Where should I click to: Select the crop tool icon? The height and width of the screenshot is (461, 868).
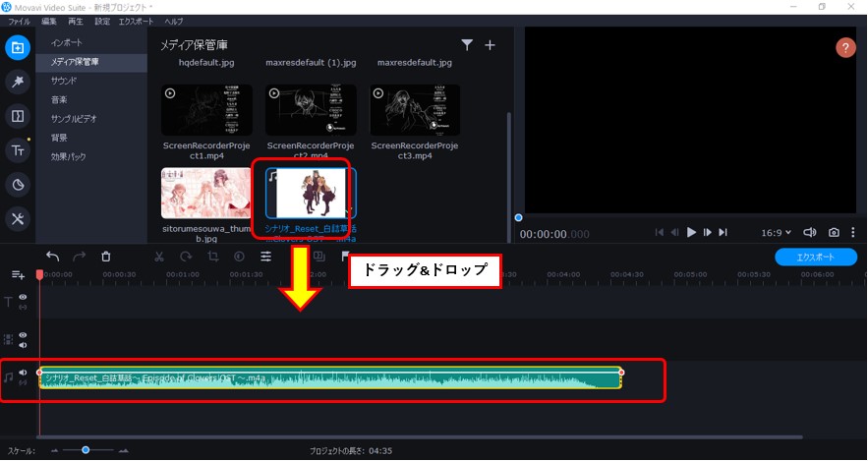pyautogui.click(x=212, y=257)
